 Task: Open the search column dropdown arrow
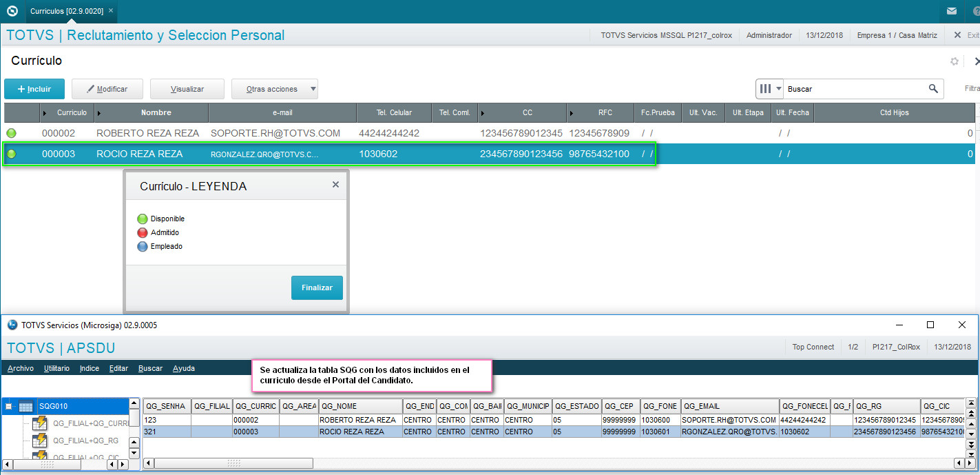click(779, 88)
